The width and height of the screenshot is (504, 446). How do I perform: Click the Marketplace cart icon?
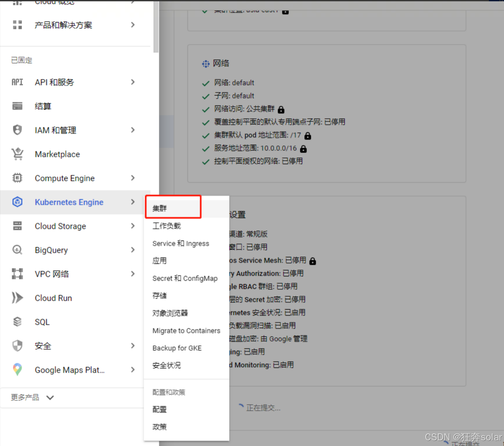coord(17,154)
